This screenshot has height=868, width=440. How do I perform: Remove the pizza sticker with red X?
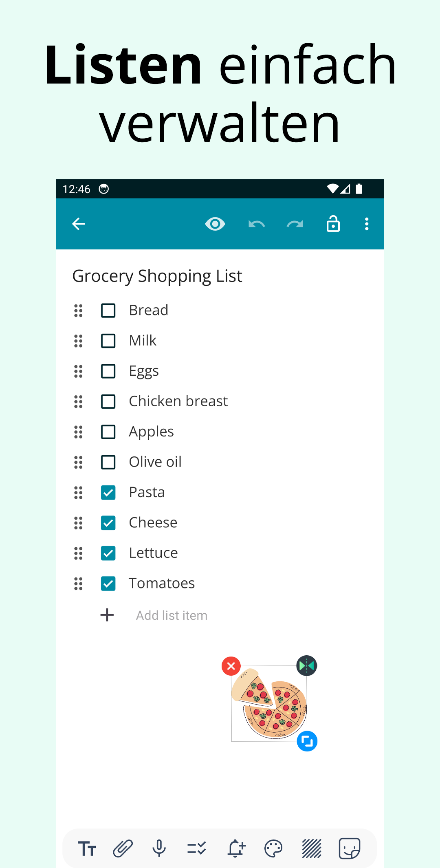point(231,666)
